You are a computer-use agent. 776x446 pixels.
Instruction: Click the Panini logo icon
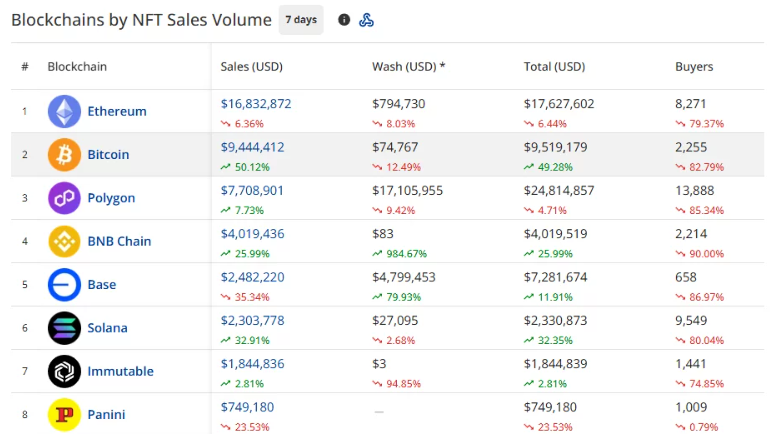point(64,414)
